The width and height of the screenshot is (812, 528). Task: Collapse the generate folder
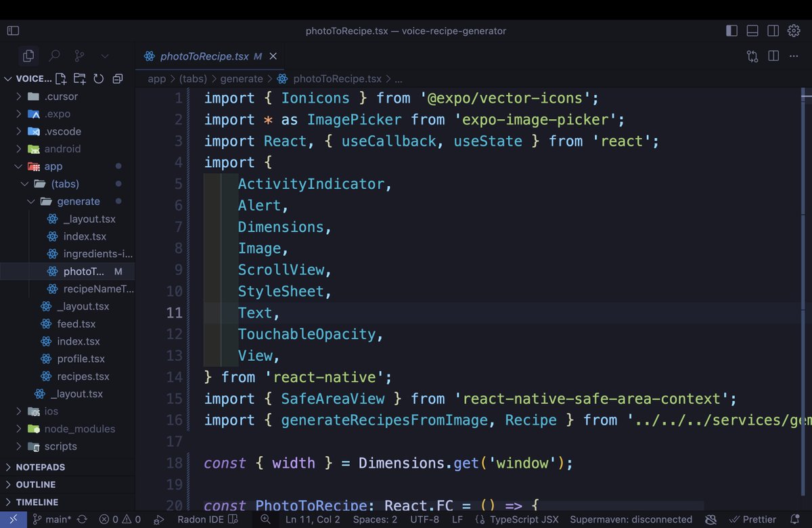coord(68,202)
